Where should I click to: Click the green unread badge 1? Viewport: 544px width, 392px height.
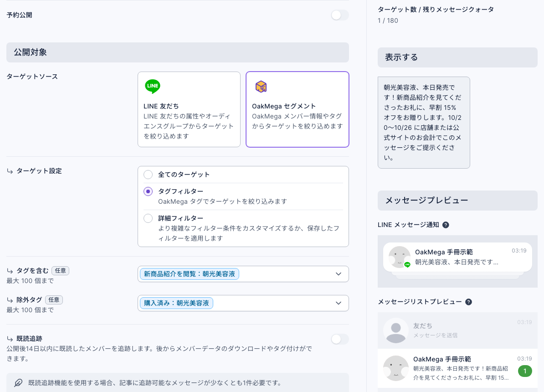525,371
